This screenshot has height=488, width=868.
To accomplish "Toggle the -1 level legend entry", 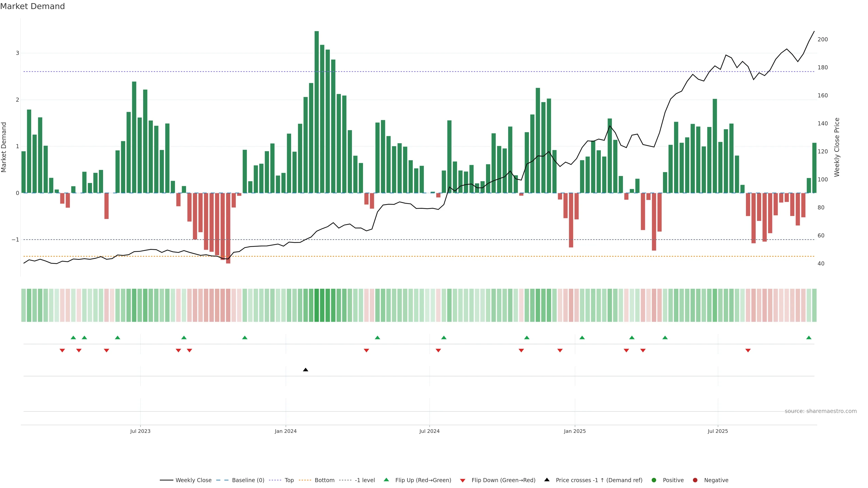I will click(365, 480).
